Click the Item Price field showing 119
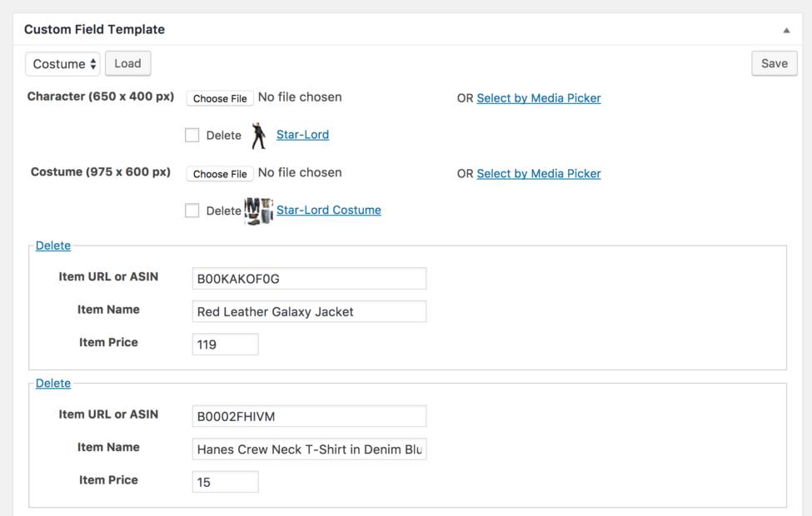 (225, 345)
